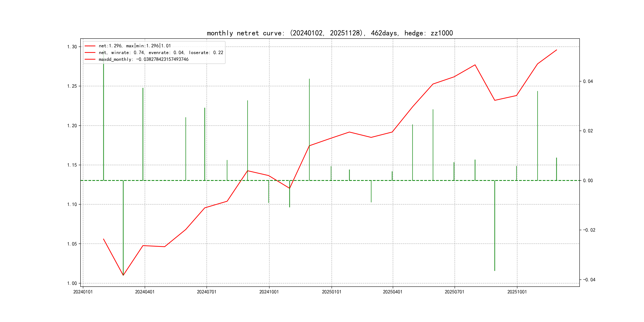The width and height of the screenshot is (644, 322).
Task: Click the 20250701 x-axis label
Action: click(454, 292)
